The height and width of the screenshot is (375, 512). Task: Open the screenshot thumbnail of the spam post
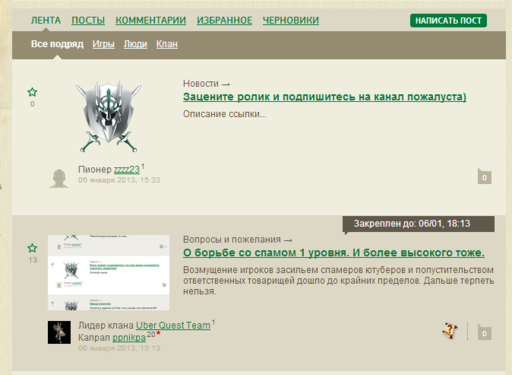point(109,273)
